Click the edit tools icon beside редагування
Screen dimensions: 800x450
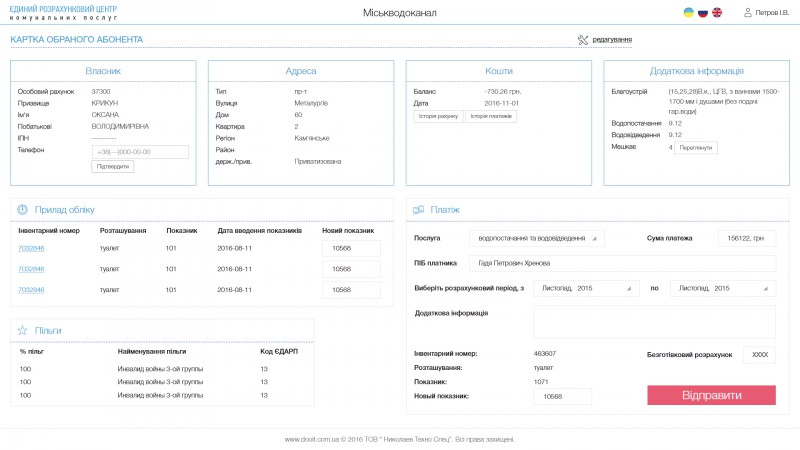583,39
